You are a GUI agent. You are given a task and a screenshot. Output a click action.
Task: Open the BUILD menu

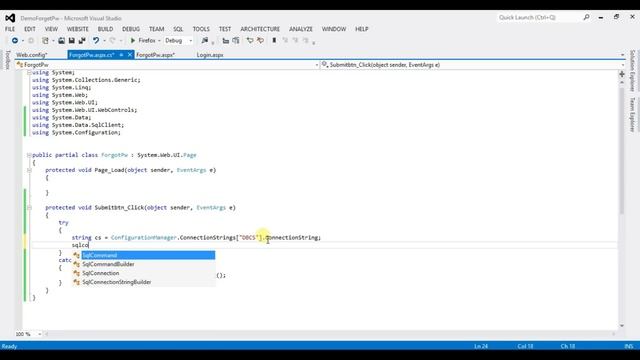[105, 29]
